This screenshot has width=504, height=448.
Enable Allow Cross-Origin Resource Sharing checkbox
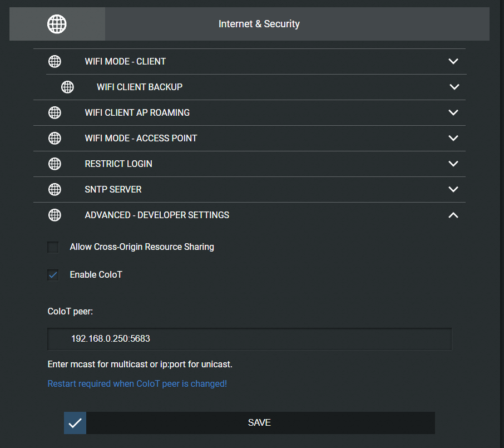coord(53,247)
